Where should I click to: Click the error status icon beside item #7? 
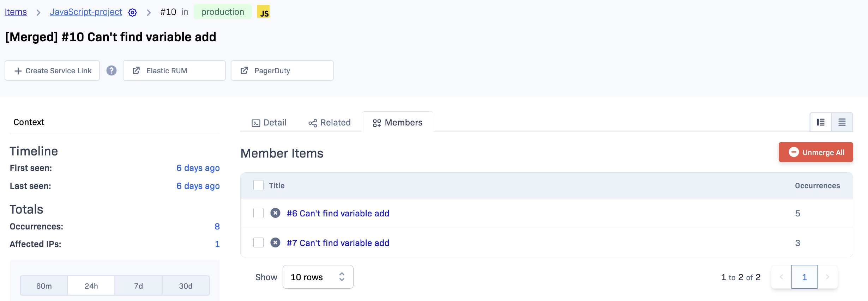coord(275,243)
